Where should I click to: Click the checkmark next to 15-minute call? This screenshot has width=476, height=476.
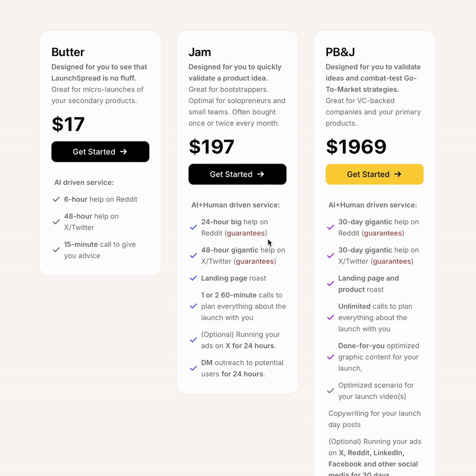(57, 250)
